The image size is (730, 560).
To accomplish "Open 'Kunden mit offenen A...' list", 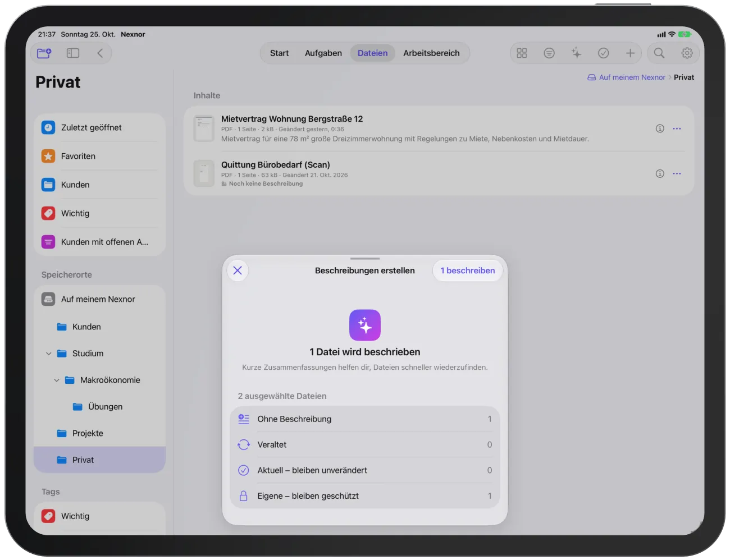I will click(x=99, y=242).
